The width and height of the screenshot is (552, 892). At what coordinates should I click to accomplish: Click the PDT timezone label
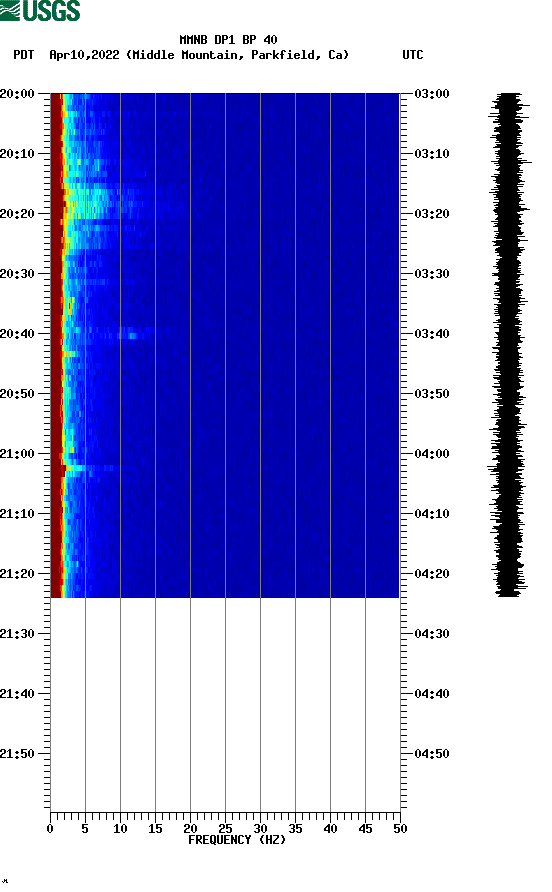click(23, 55)
